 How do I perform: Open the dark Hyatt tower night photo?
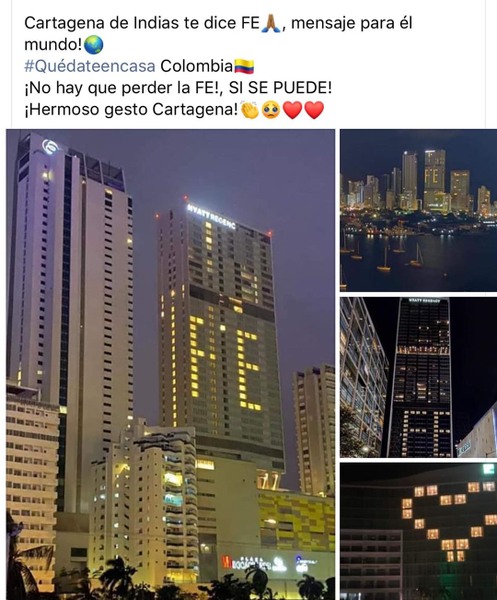click(418, 377)
